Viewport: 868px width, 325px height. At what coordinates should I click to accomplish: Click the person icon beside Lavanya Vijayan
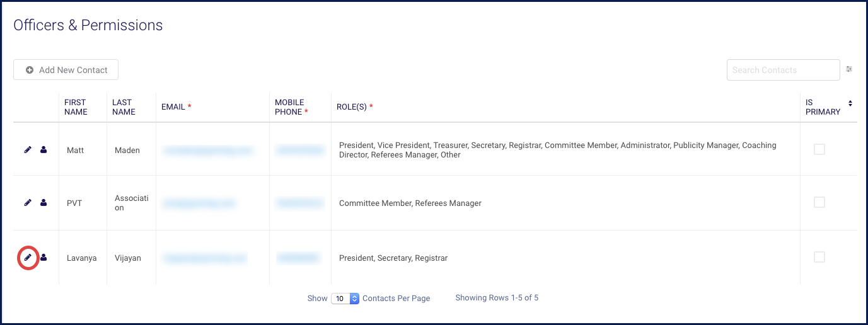tap(43, 258)
